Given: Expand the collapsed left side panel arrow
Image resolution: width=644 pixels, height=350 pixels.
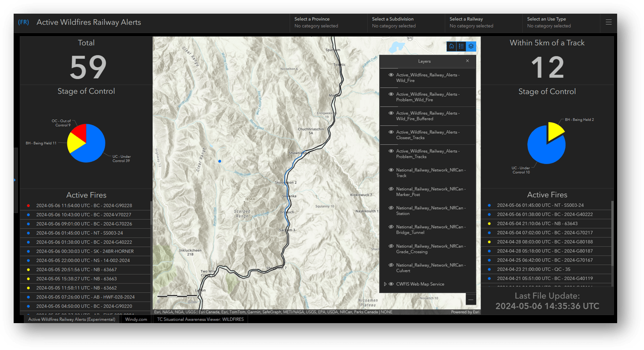Looking at the screenshot, I should [15, 180].
